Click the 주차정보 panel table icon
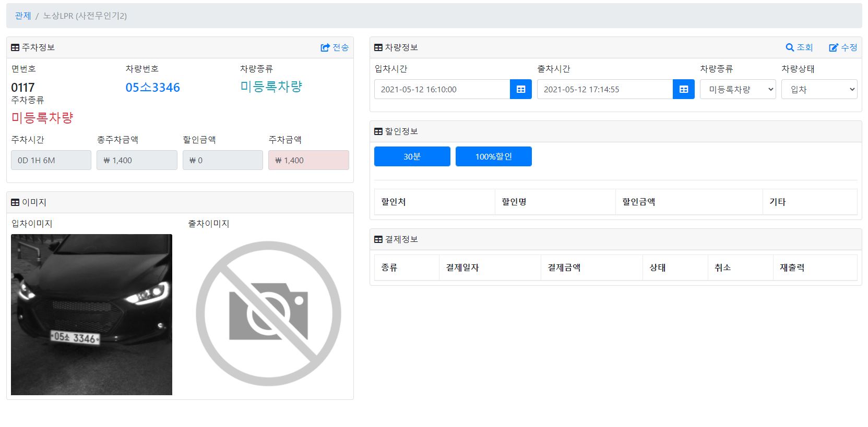Screen dimensions: 868x427 15,47
